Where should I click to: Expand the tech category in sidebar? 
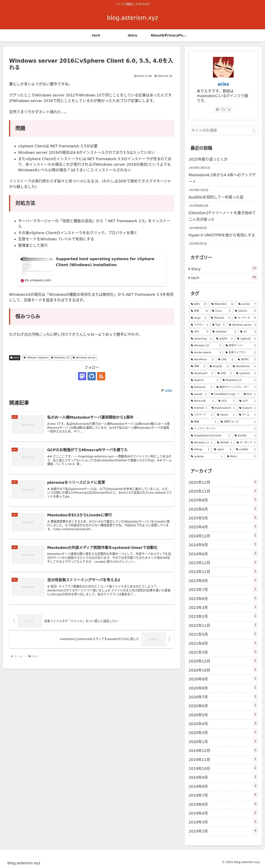[x=223, y=278]
